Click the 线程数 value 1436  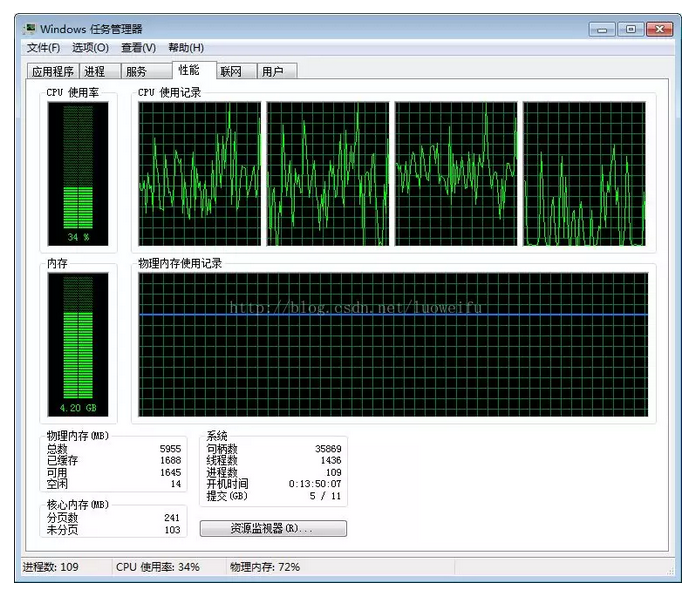(331, 460)
